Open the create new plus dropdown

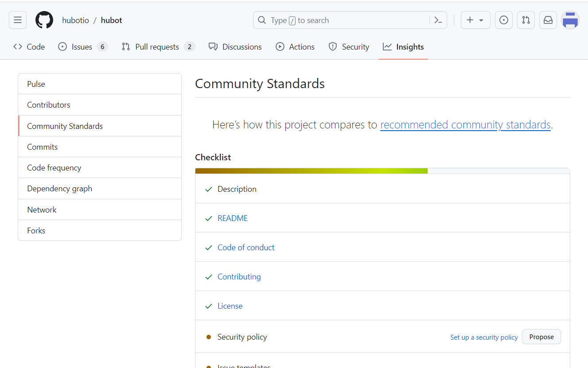(x=475, y=20)
